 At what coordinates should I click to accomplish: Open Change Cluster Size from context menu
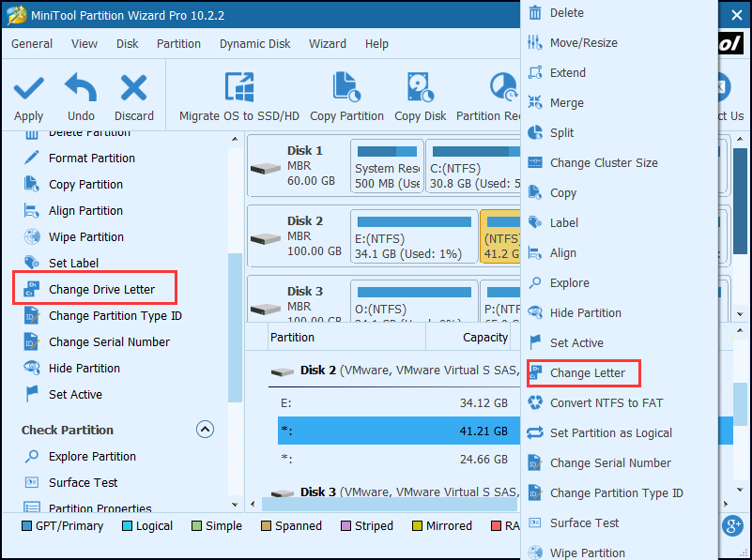(x=604, y=163)
